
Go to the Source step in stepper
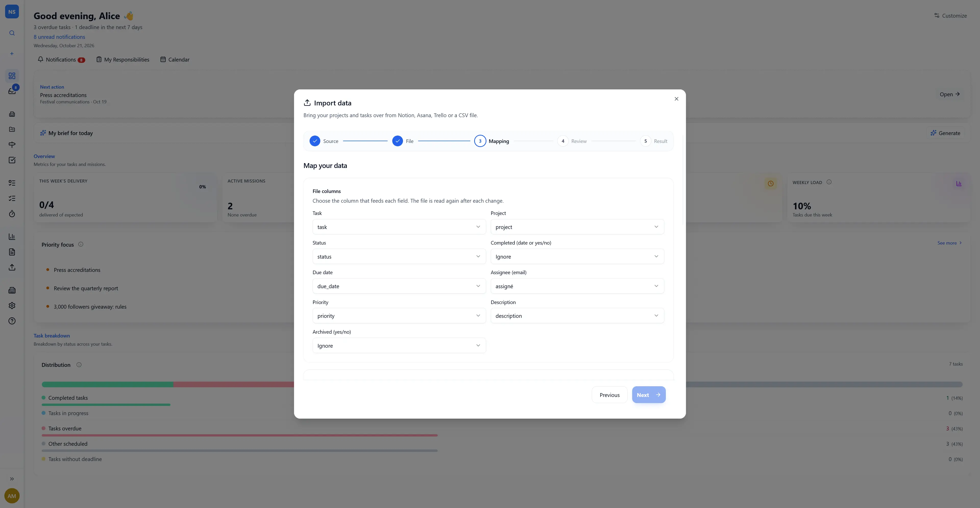(324, 141)
